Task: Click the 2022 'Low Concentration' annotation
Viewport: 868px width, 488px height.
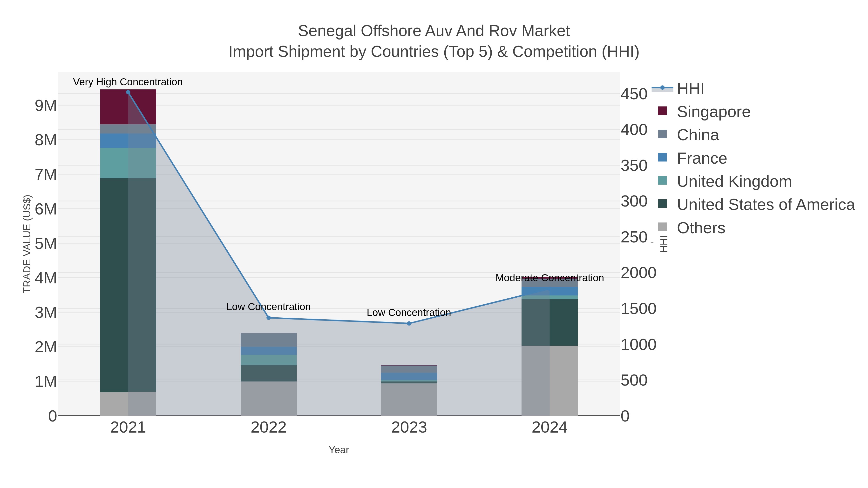Action: coord(269,307)
